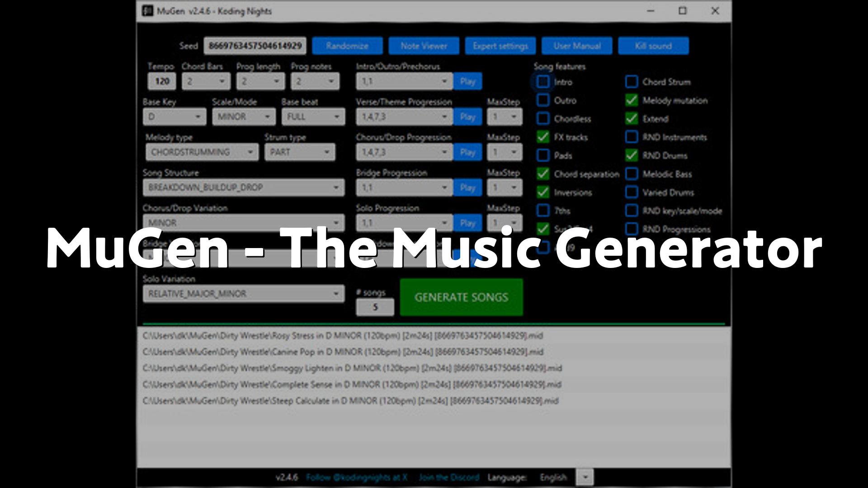Open MaxStep dropdown for Verse/Theme Progression
868x488 pixels.
[x=505, y=117]
